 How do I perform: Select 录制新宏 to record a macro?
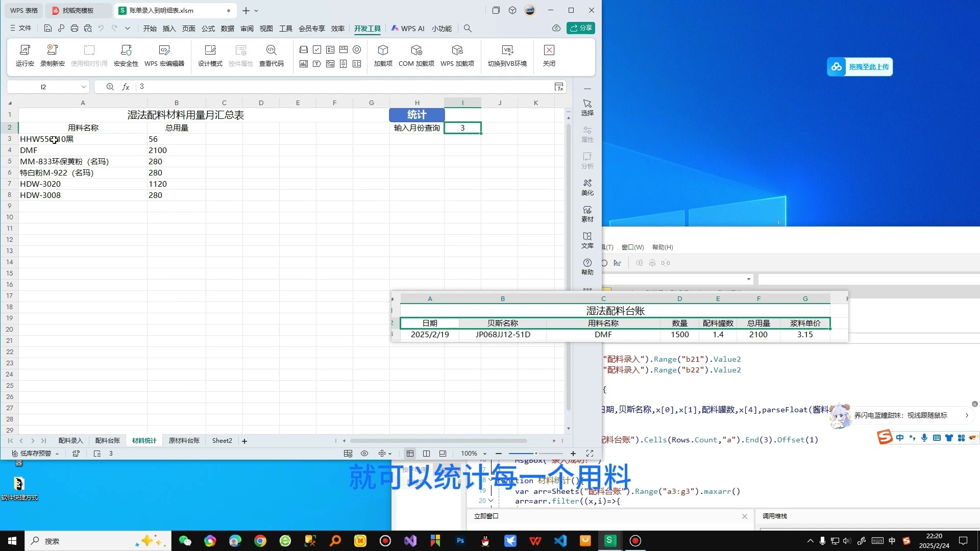52,56
